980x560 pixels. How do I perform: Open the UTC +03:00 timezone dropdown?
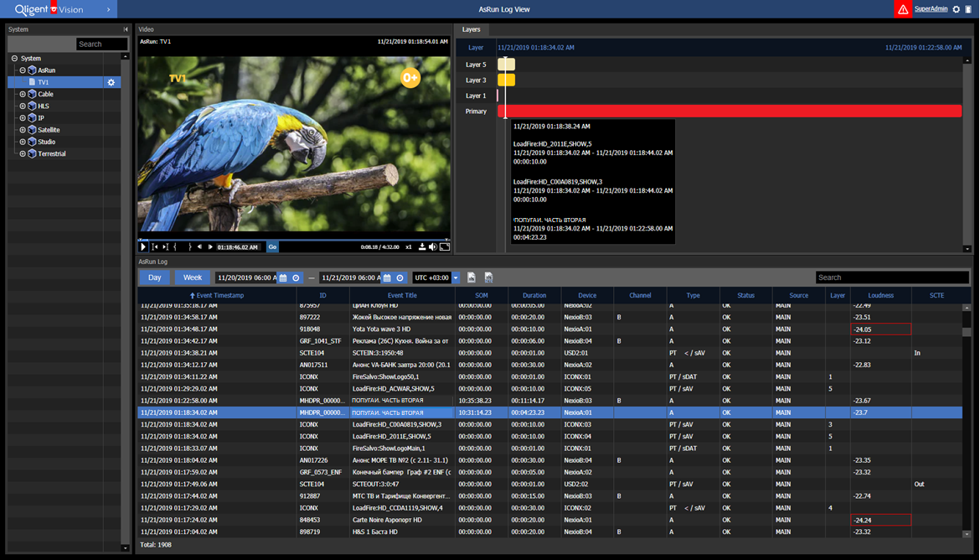tap(456, 277)
